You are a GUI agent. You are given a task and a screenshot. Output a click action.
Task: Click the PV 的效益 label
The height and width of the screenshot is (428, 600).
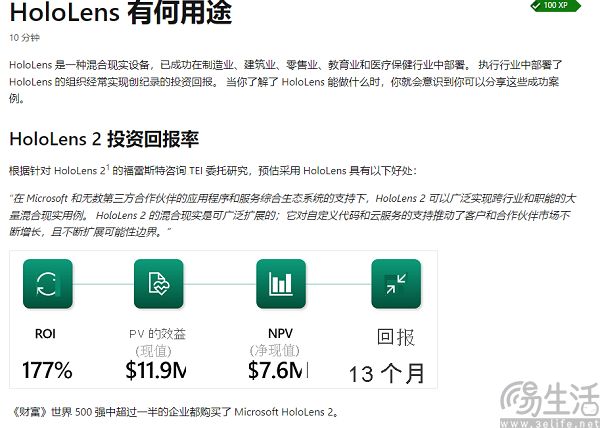pyautogui.click(x=157, y=334)
